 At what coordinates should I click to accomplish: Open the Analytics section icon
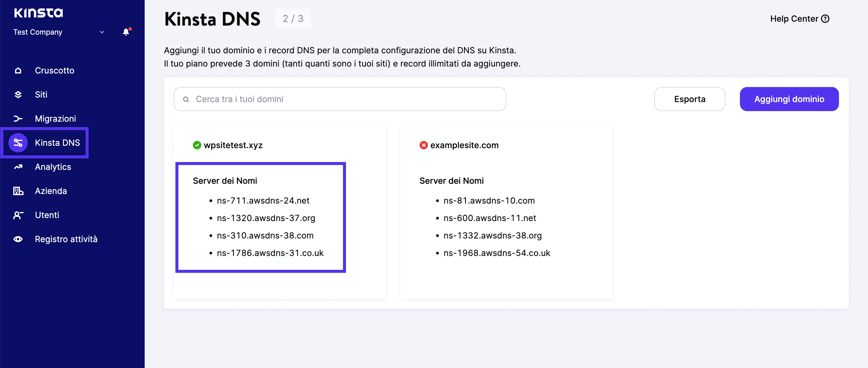(x=18, y=167)
